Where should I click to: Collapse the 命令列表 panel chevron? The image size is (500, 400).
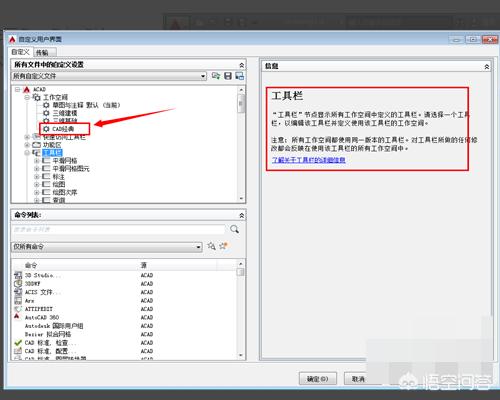click(x=242, y=215)
